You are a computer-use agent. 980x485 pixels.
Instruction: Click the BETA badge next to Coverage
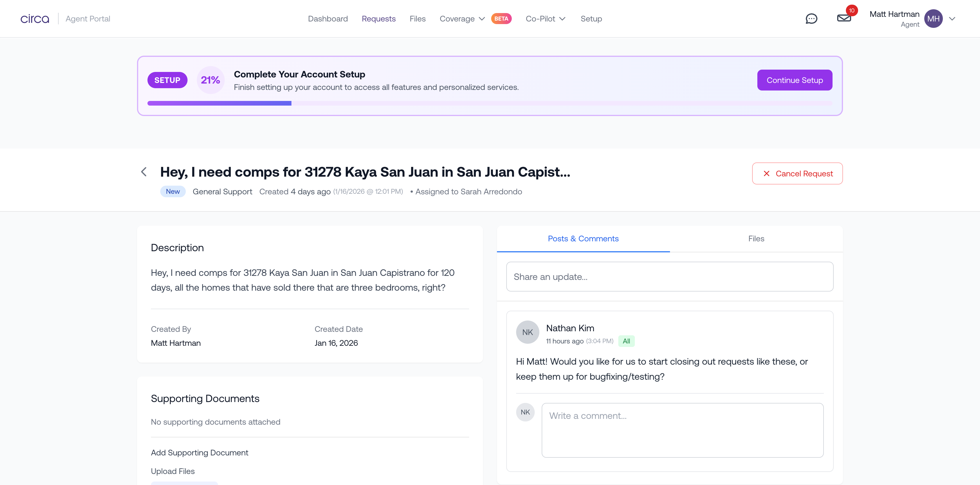tap(501, 19)
